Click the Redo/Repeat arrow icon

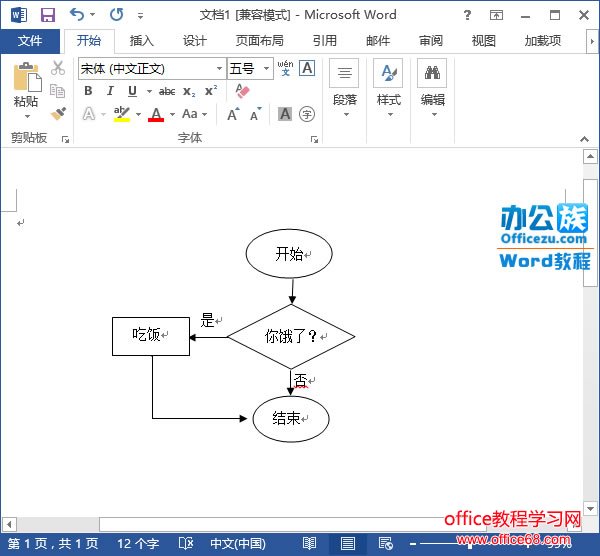[116, 15]
